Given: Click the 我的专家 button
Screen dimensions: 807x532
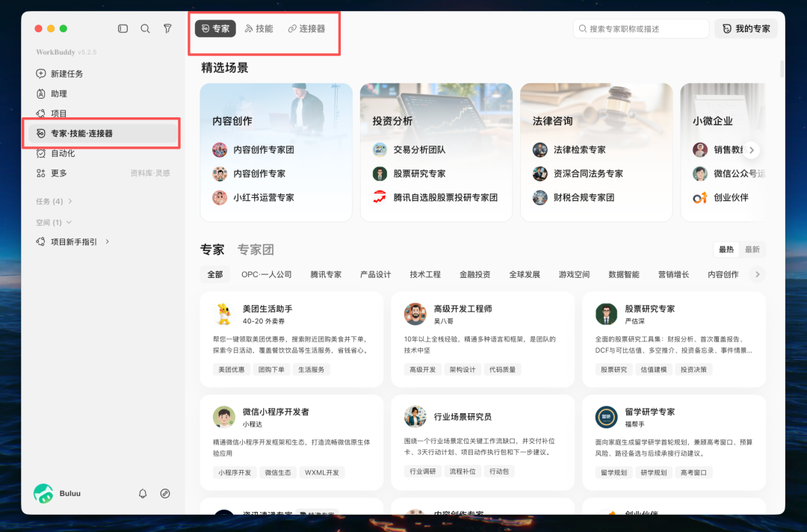Looking at the screenshot, I should click(x=746, y=29).
